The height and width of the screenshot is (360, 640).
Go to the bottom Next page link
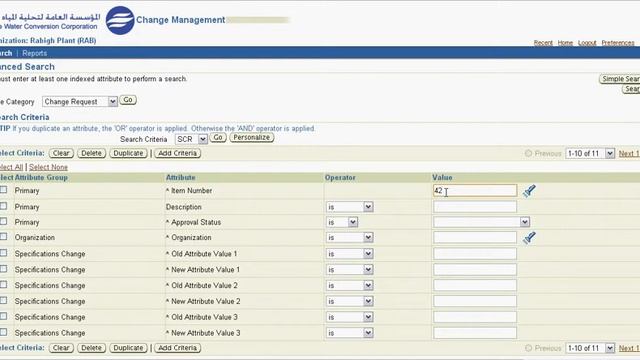point(629,348)
